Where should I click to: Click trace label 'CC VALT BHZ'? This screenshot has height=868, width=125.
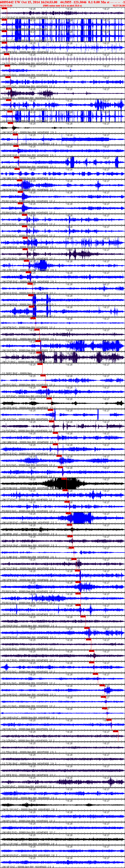9,660
